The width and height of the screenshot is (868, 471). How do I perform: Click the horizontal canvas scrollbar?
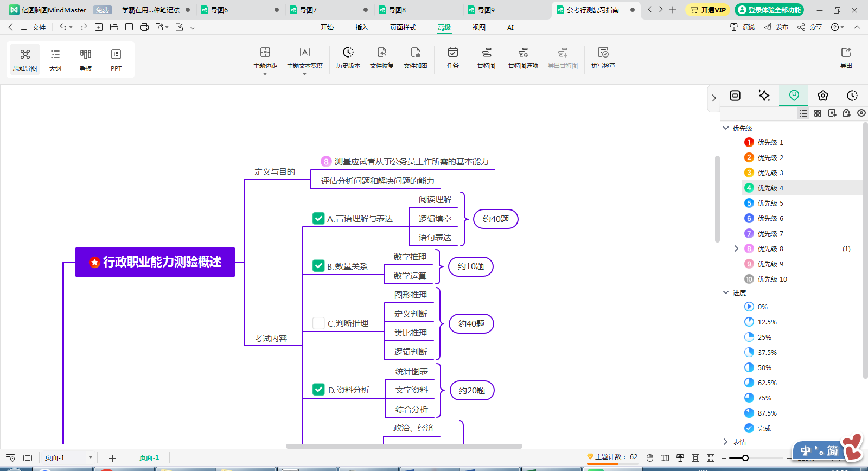coord(404,446)
